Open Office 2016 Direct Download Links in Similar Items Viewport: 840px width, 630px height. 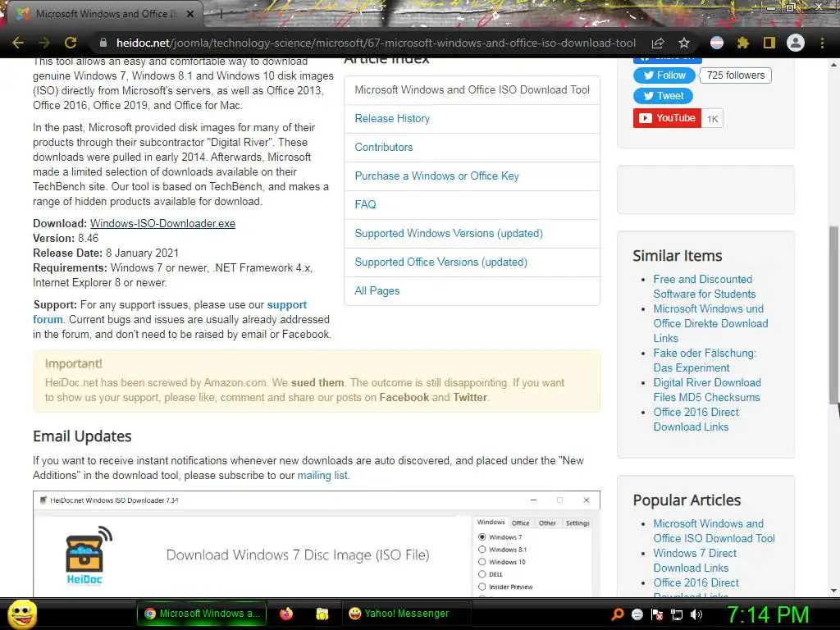[x=696, y=419]
